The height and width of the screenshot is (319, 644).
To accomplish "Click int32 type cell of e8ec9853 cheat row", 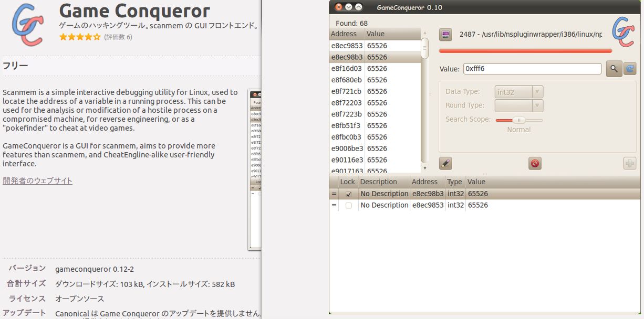I will pos(456,205).
